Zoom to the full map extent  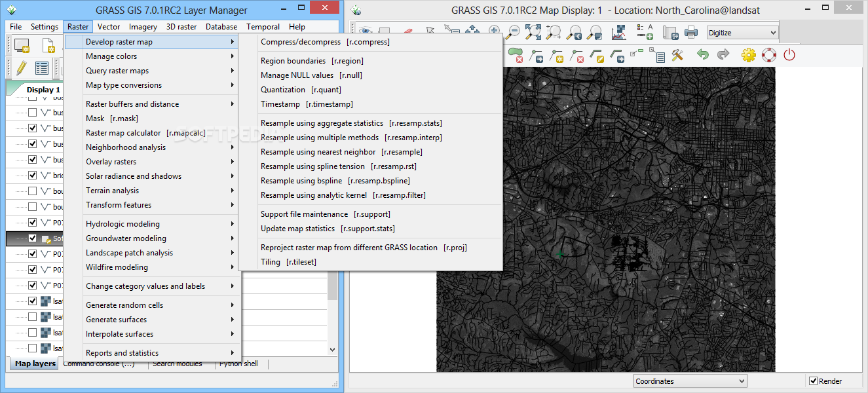(x=533, y=31)
